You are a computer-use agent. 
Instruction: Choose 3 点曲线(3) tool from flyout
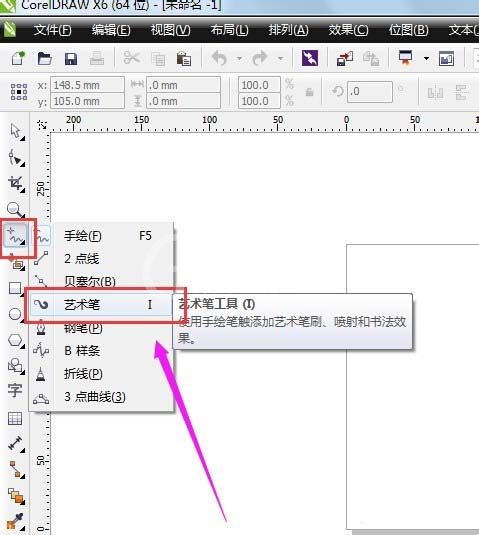tap(102, 397)
